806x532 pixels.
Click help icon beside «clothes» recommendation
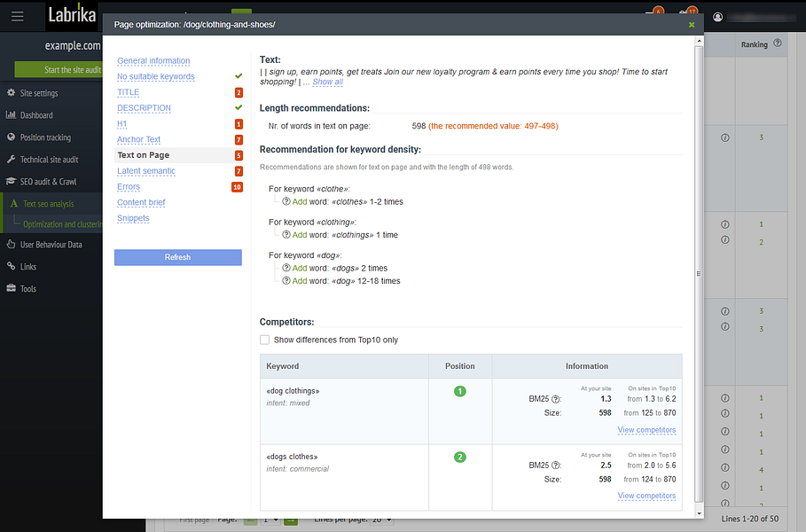coord(286,201)
